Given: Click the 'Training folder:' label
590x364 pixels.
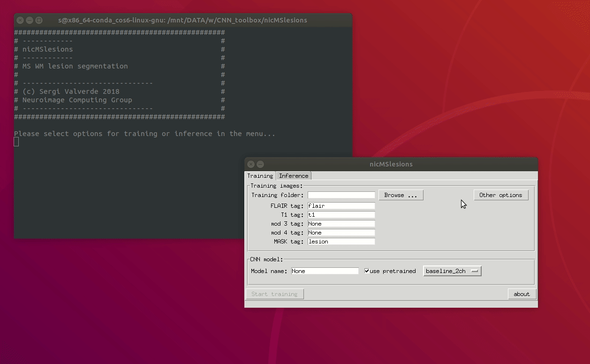Looking at the screenshot, I should point(278,195).
